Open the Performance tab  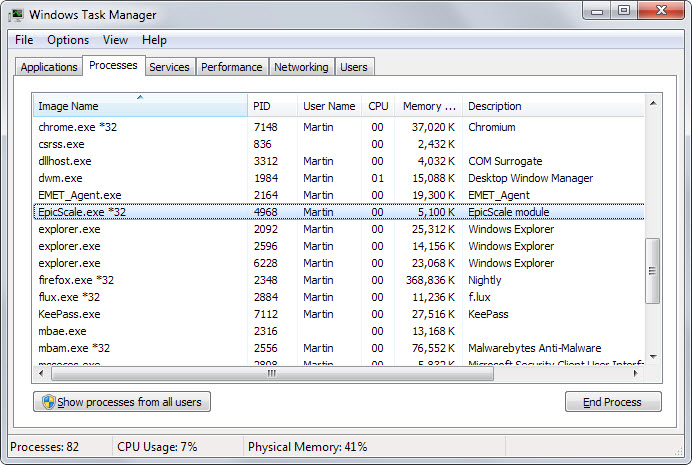pos(232,67)
